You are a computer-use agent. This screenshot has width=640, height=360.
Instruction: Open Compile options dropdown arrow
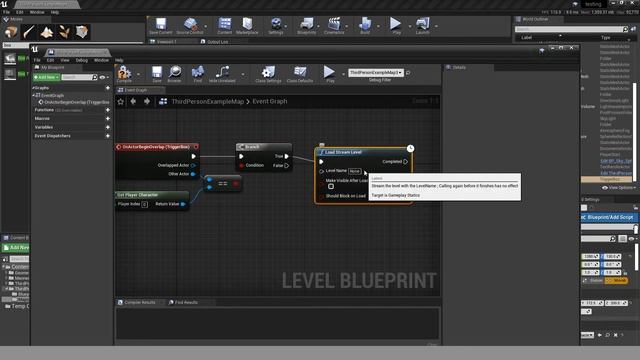coord(138,74)
